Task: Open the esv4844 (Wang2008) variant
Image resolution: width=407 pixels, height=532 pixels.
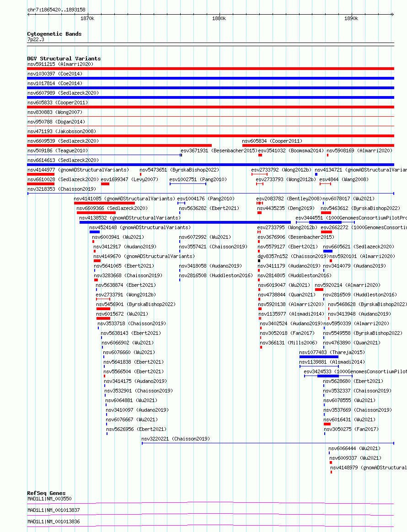Action: point(344,179)
